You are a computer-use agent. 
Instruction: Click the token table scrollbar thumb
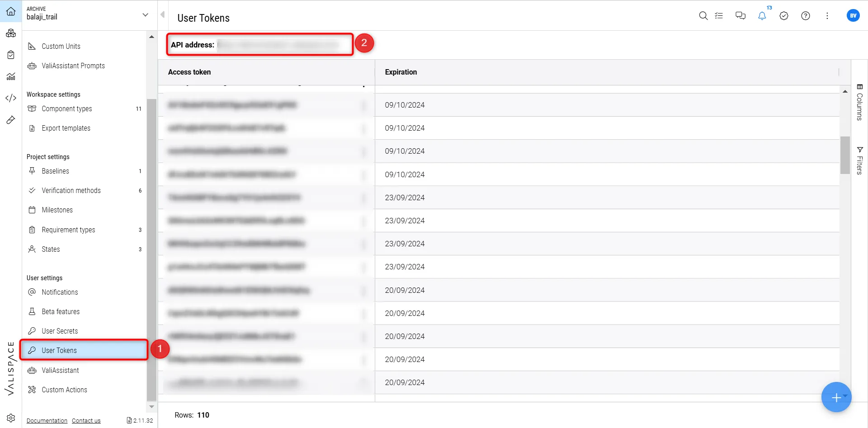(x=845, y=155)
